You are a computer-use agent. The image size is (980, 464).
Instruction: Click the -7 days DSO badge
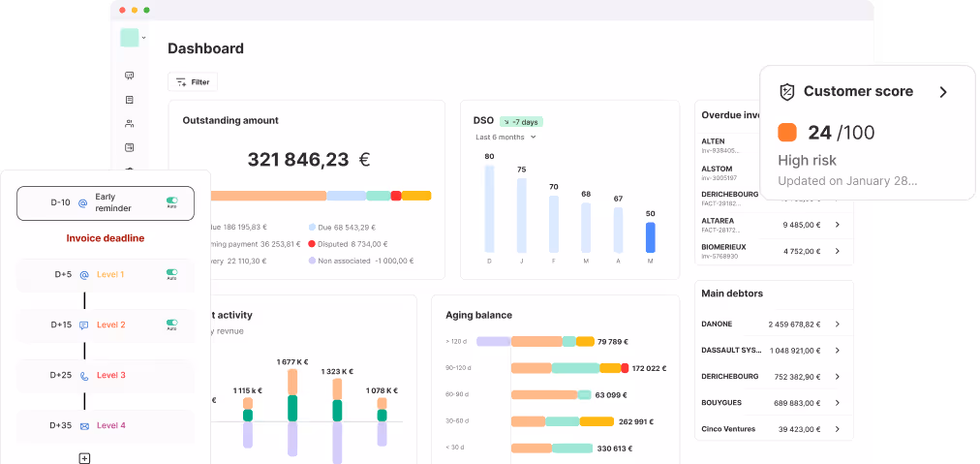point(521,121)
